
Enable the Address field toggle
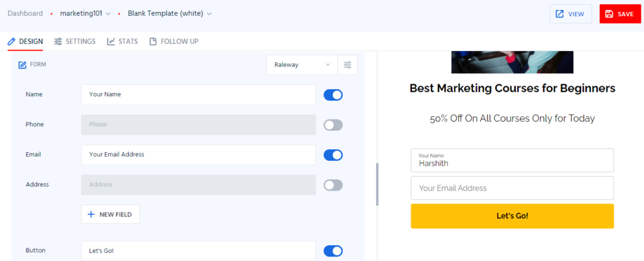pyautogui.click(x=333, y=185)
